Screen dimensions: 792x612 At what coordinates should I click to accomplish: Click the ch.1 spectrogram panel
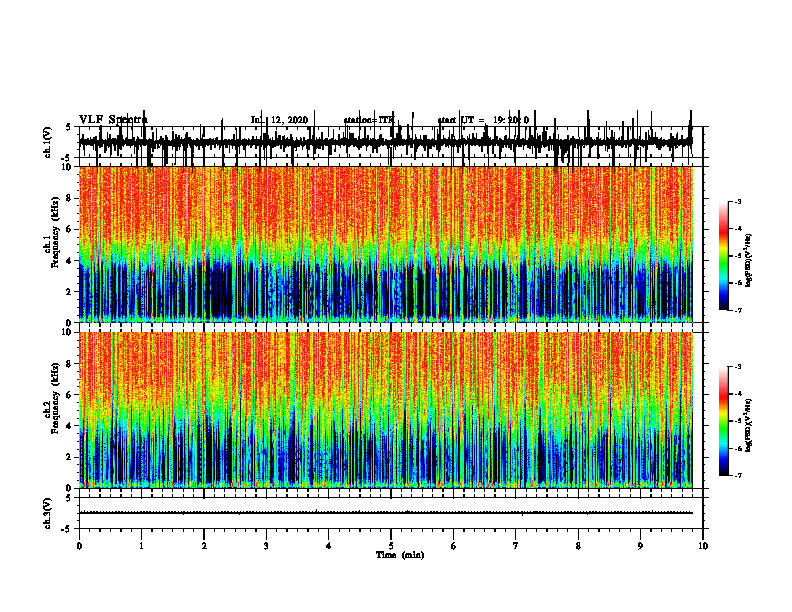(386, 244)
